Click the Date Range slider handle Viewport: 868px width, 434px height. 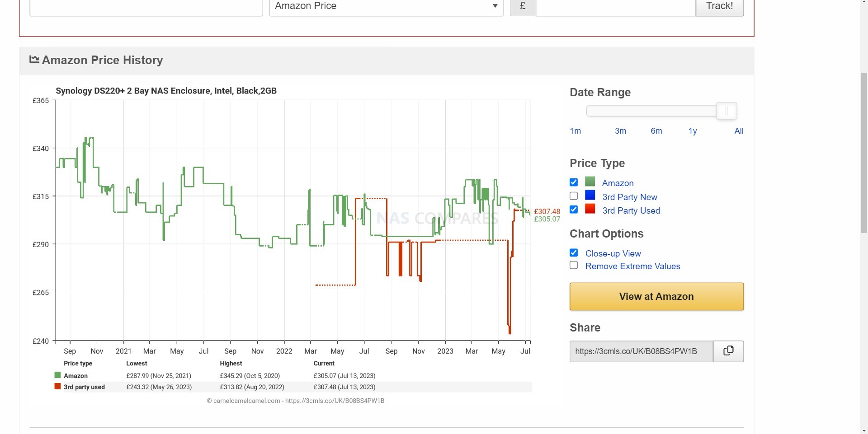(726, 111)
